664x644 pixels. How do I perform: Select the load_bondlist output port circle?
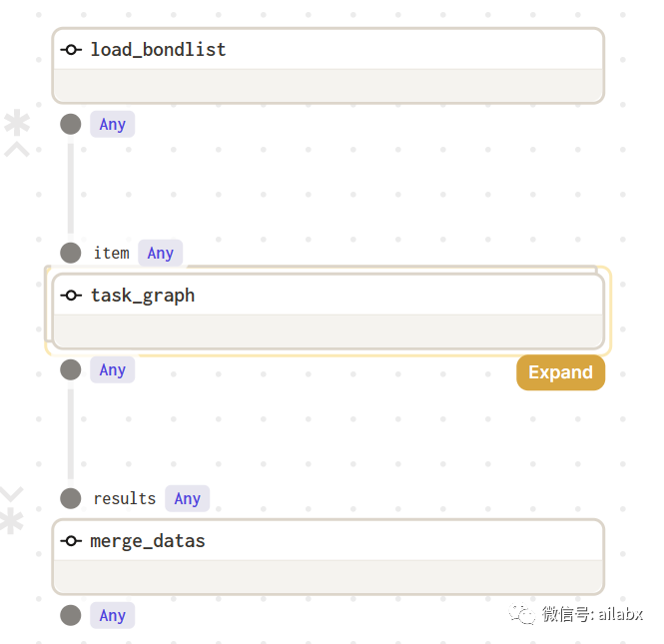pyautogui.click(x=71, y=125)
